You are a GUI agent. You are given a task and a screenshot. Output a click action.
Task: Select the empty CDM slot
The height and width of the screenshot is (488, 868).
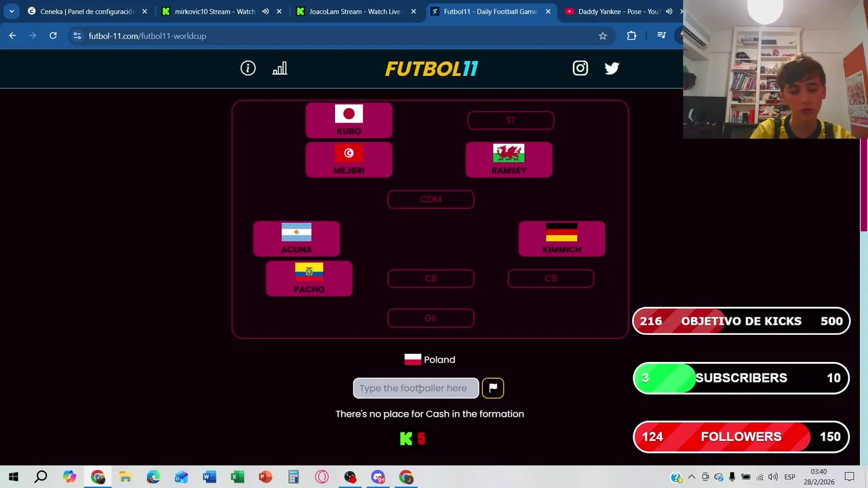(x=431, y=199)
